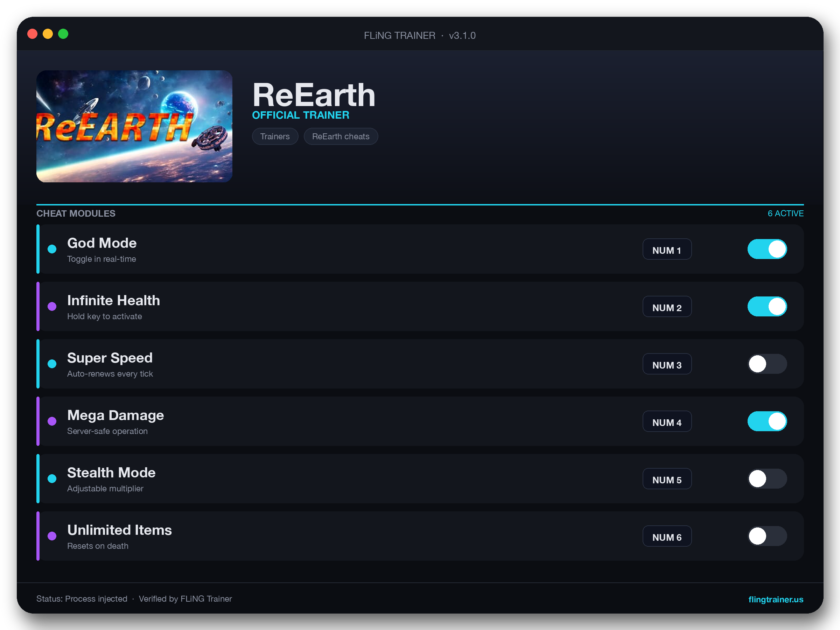Select the God Mode title text

102,243
